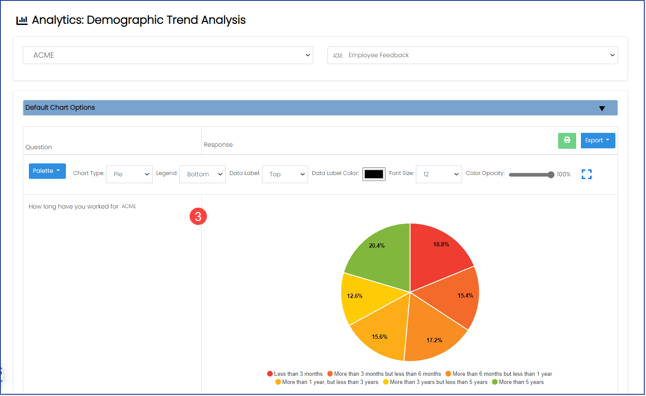The height and width of the screenshot is (396, 646).
Task: Open the ACME company dropdown
Action: [168, 55]
